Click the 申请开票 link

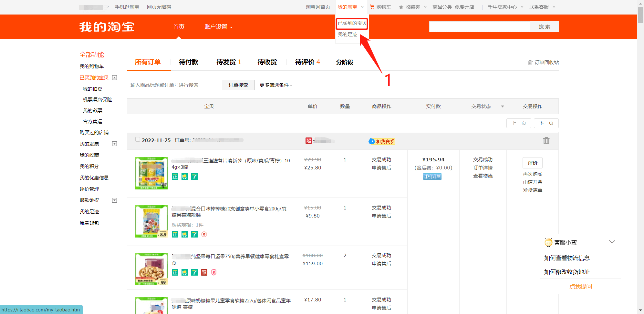click(533, 182)
